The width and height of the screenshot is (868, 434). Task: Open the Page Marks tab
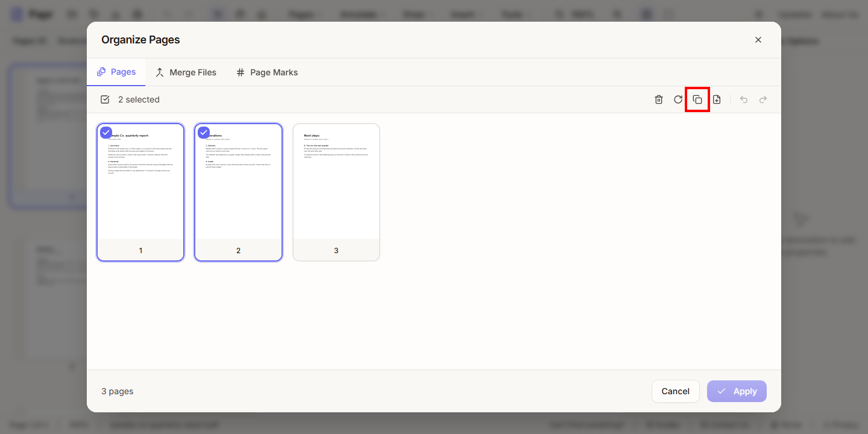pos(267,72)
